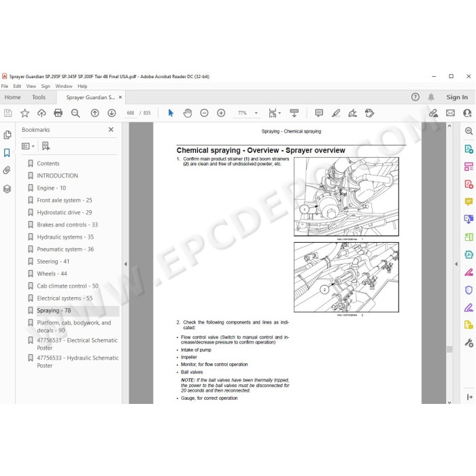Send file by email envelope icon
The width and height of the screenshot is (476, 476).
pos(450,114)
